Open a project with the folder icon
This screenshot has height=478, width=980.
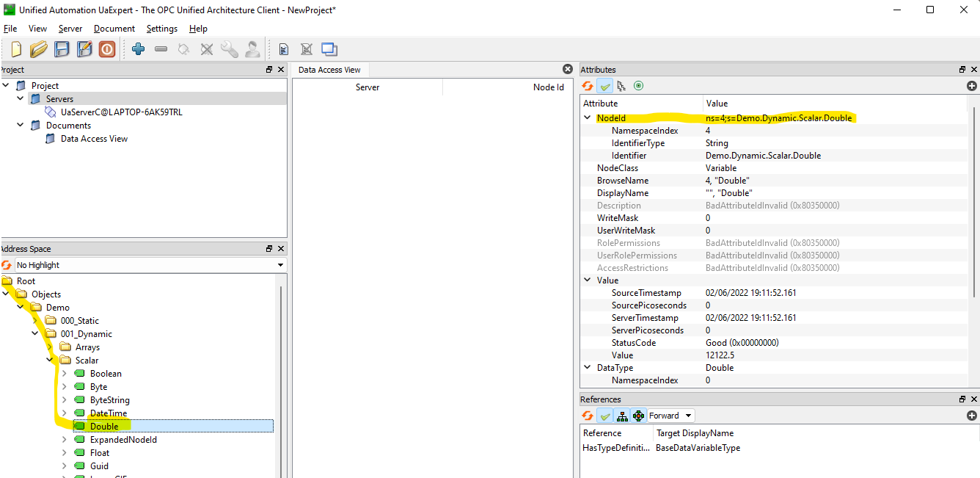coord(39,49)
